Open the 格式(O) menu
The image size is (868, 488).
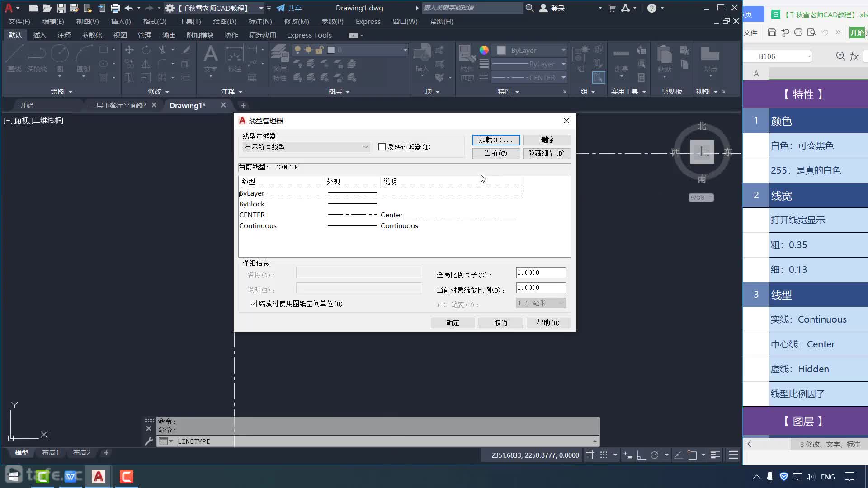(155, 21)
